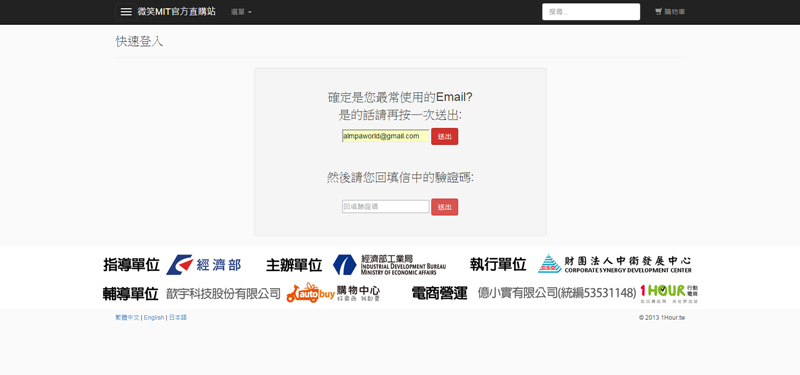Expand the 選單 dropdown in navbar
The width and height of the screenshot is (800, 375).
tap(241, 12)
